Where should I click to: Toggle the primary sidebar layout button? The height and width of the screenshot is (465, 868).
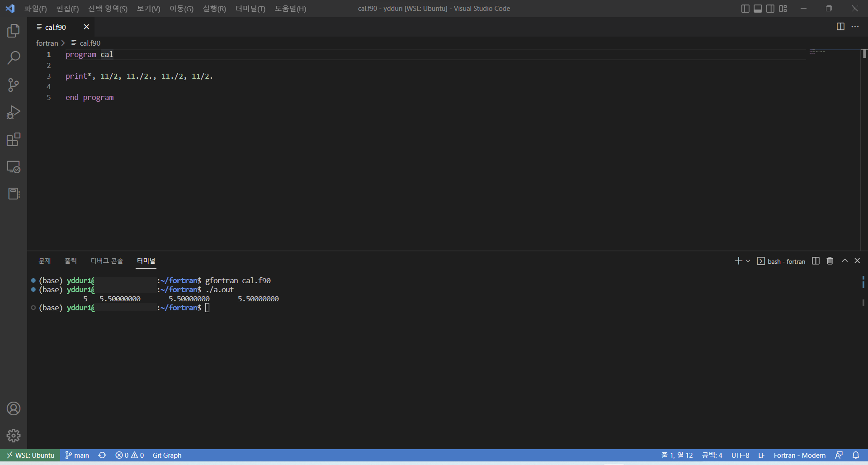pyautogui.click(x=745, y=8)
